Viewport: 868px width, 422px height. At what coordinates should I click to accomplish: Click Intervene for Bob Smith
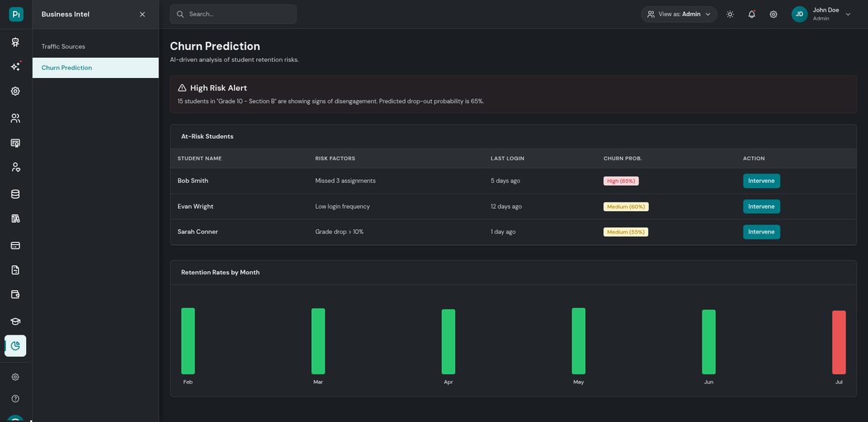pos(761,181)
